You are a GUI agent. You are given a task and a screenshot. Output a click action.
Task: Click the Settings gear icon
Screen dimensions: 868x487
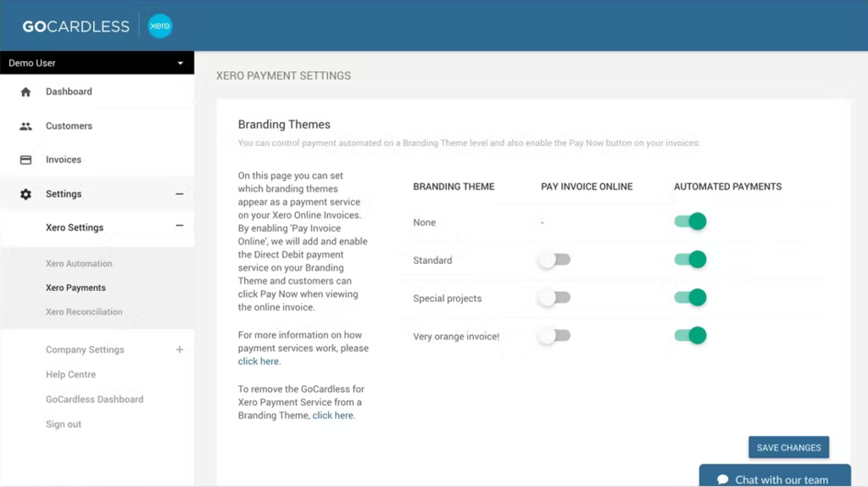(x=25, y=194)
